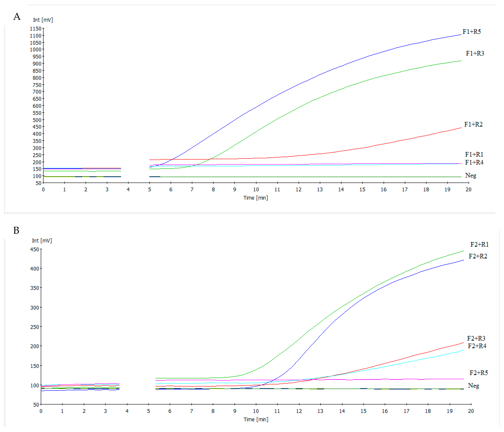Click the Neg label in panel B
The image size is (504, 432).
473,386
